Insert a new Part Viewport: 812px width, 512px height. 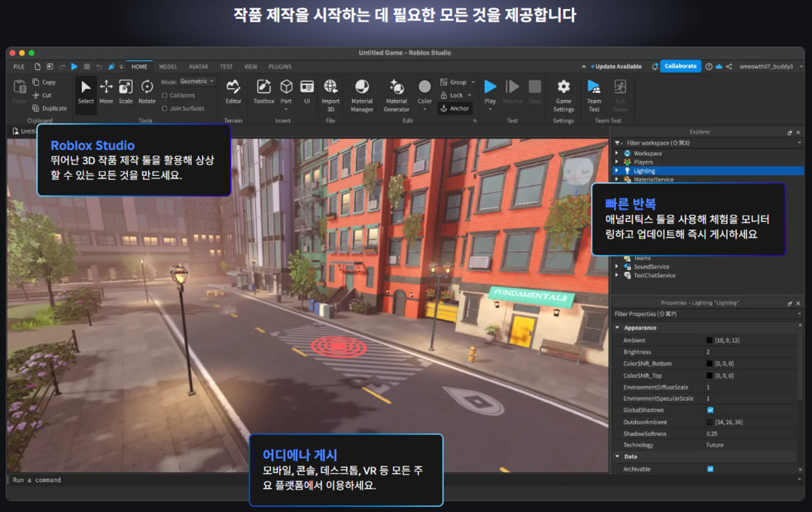287,94
